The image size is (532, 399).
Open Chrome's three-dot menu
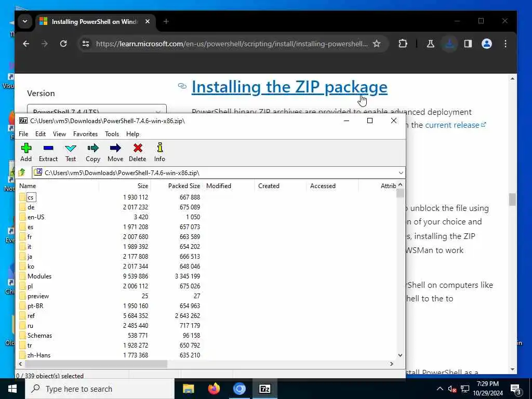506,44
